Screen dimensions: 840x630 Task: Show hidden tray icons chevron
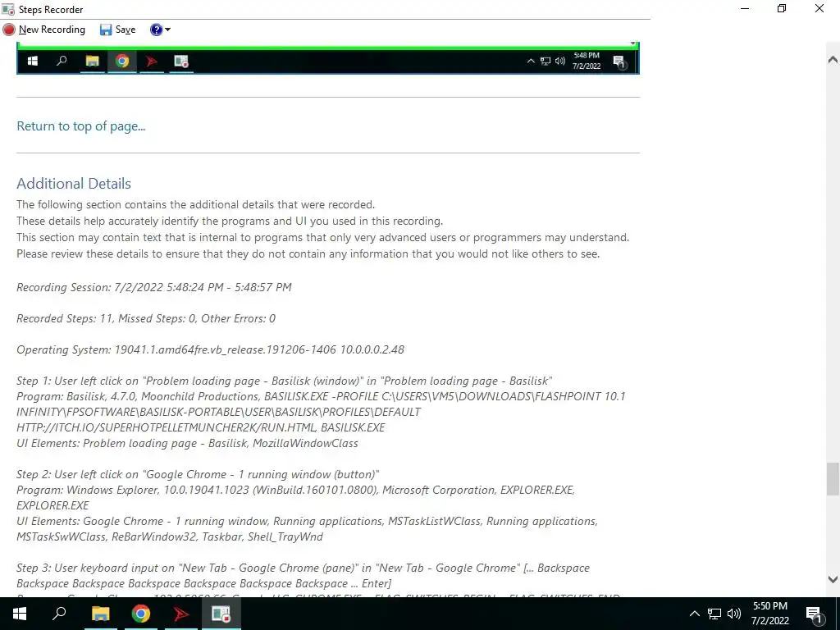tap(694, 614)
